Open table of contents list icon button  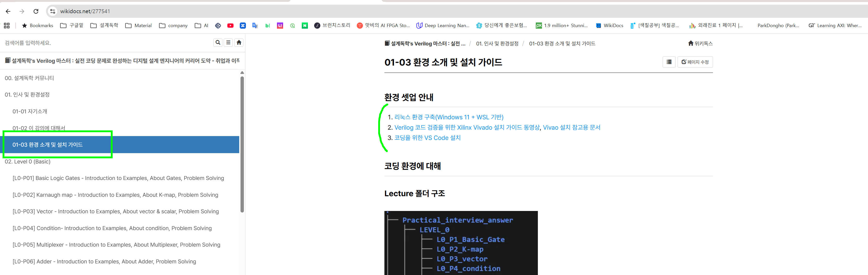coord(669,62)
